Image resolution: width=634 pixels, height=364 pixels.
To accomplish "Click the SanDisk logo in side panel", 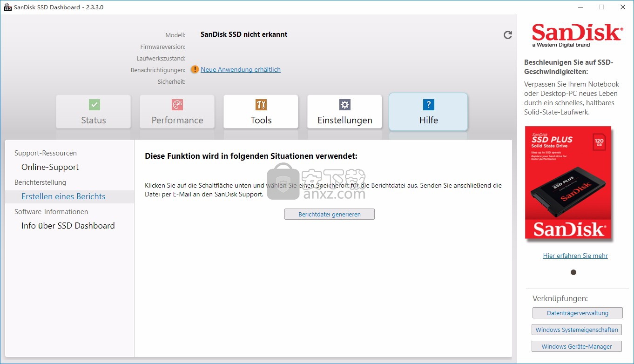I will click(x=577, y=35).
